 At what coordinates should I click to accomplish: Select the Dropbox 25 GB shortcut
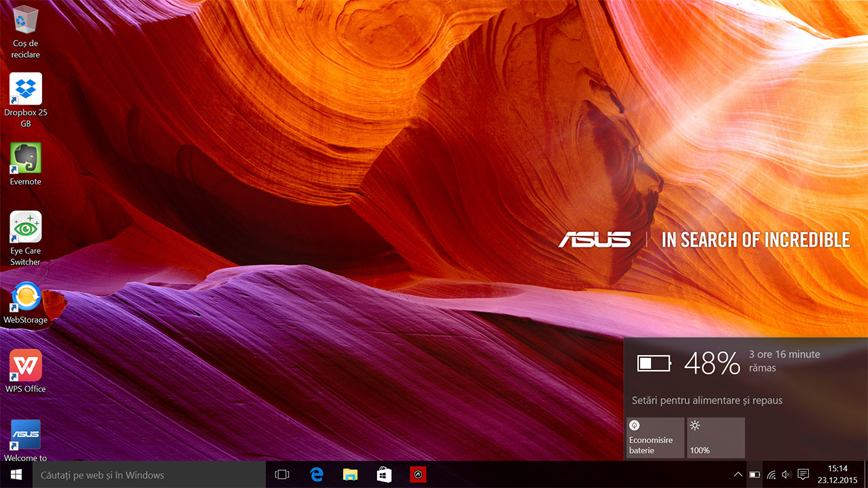[x=26, y=100]
